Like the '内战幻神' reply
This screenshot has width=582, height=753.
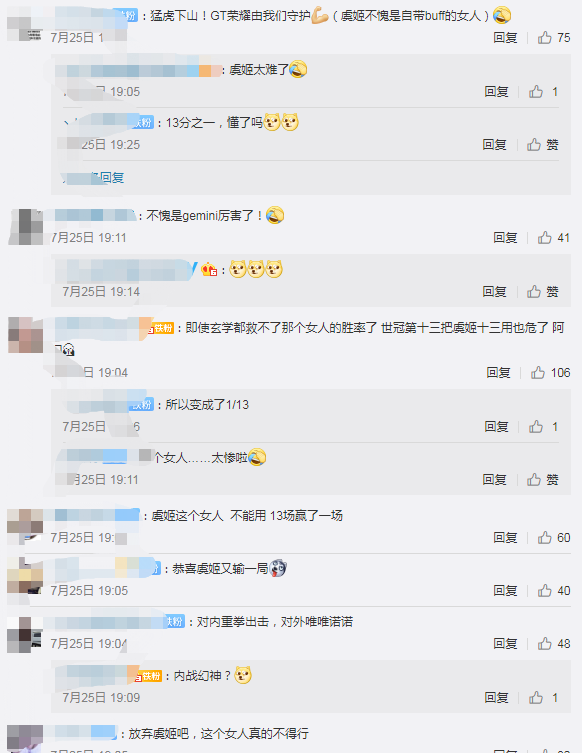pyautogui.click(x=536, y=697)
